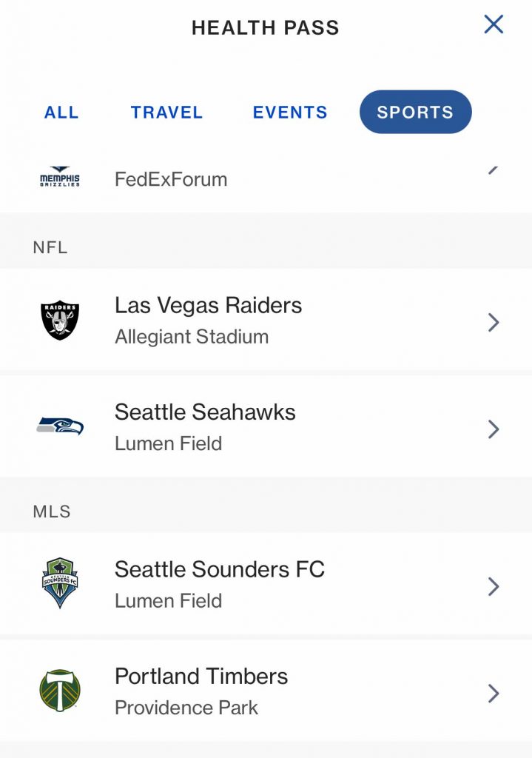Tap the Allegiant Stadium venue text
The width and height of the screenshot is (532, 758).
pyautogui.click(x=192, y=337)
